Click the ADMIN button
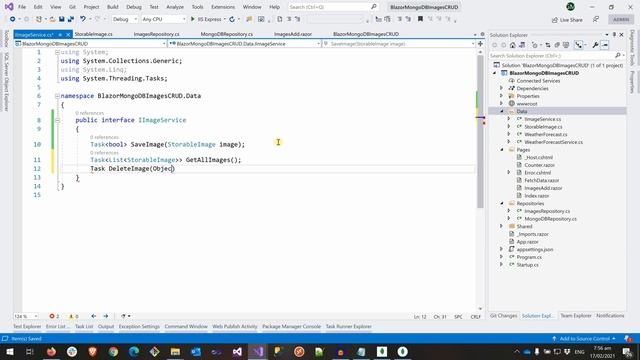The width and height of the screenshot is (640, 360). pos(621,20)
